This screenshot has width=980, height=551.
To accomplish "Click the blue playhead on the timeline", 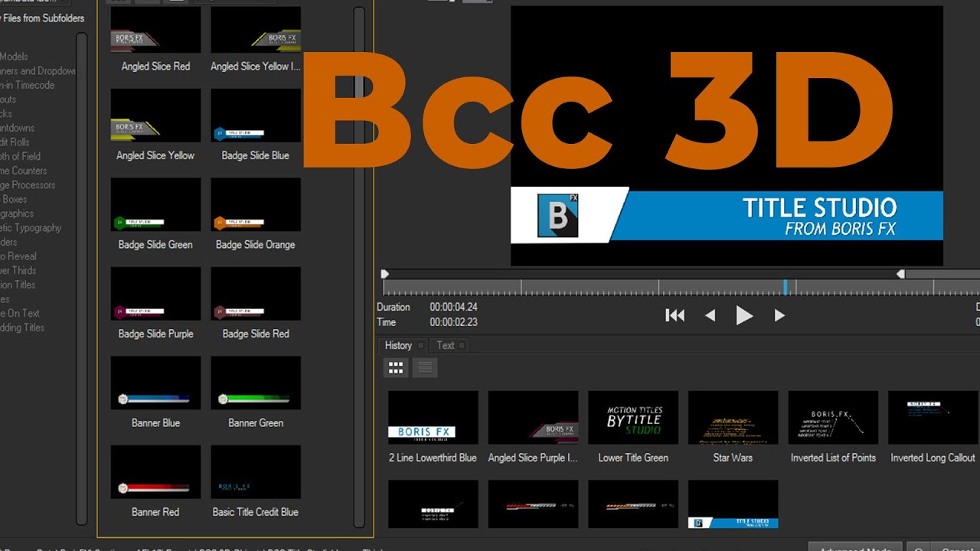I will pyautogui.click(x=786, y=287).
